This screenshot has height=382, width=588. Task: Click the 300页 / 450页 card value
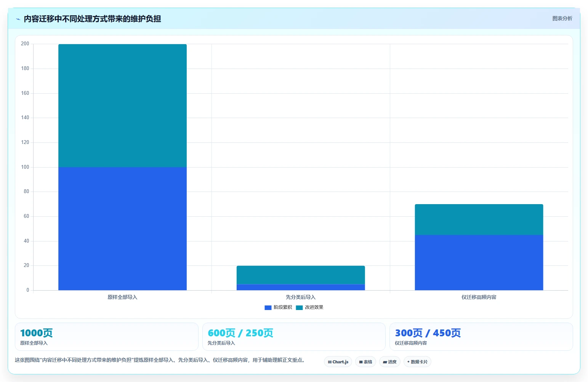tap(428, 333)
